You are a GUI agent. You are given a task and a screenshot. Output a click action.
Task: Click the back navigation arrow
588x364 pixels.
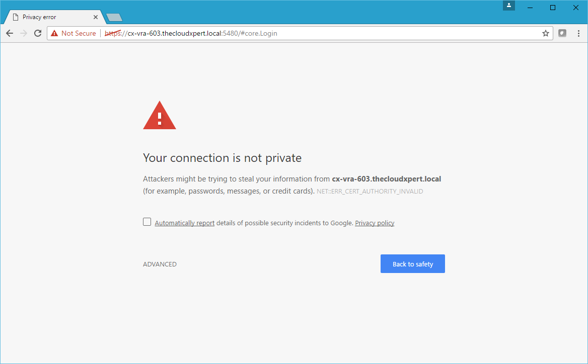point(9,33)
